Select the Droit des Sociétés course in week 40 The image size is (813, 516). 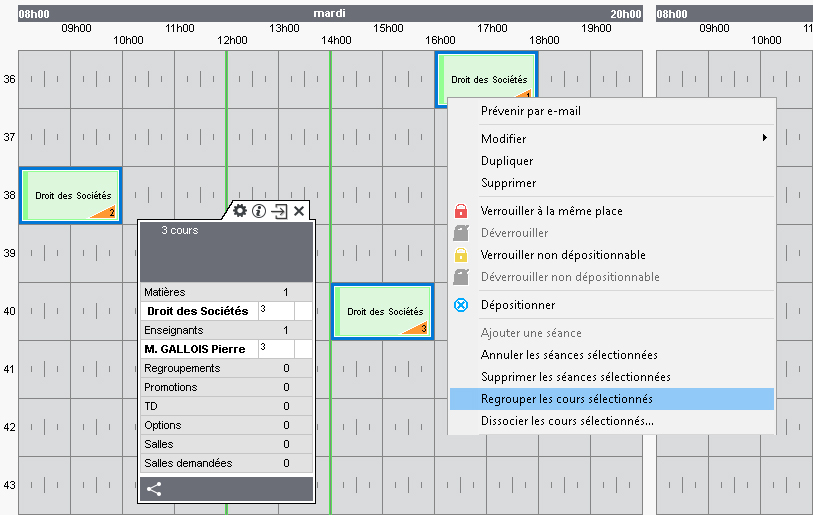(x=383, y=311)
